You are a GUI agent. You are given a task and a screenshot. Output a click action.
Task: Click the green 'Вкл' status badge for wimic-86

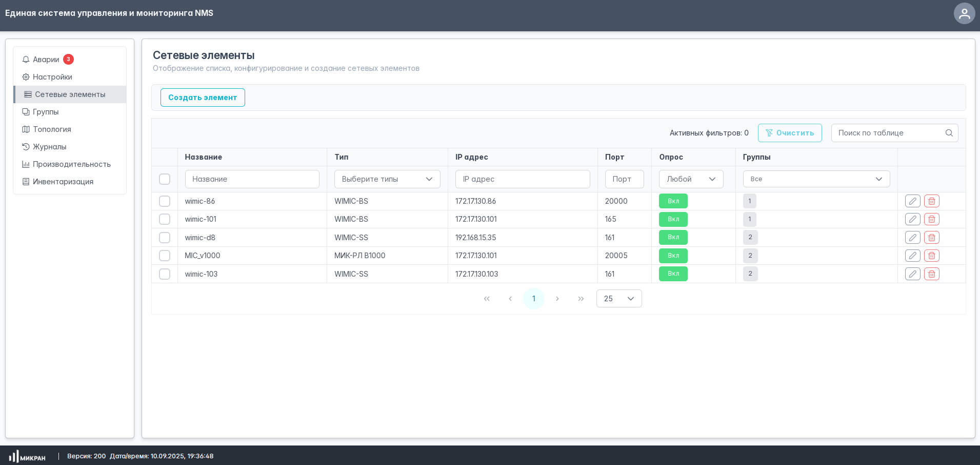[673, 201]
